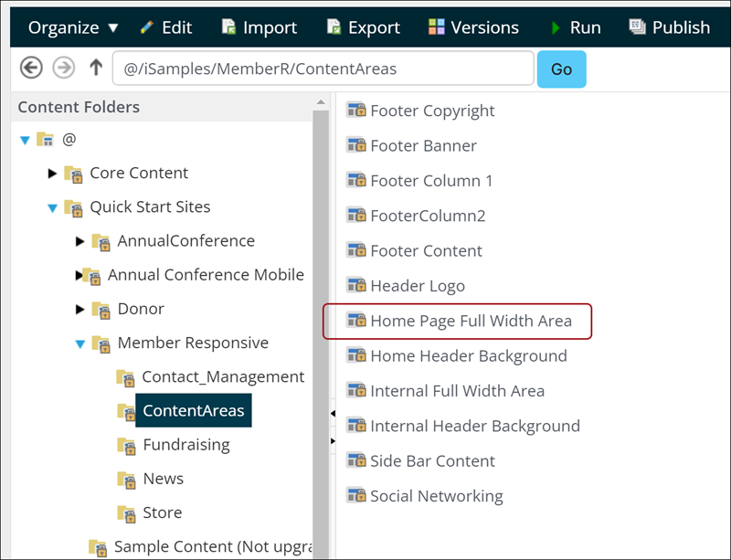This screenshot has height=560, width=731.
Task: Click the Fundraising locked folder icon
Action: [x=126, y=446]
